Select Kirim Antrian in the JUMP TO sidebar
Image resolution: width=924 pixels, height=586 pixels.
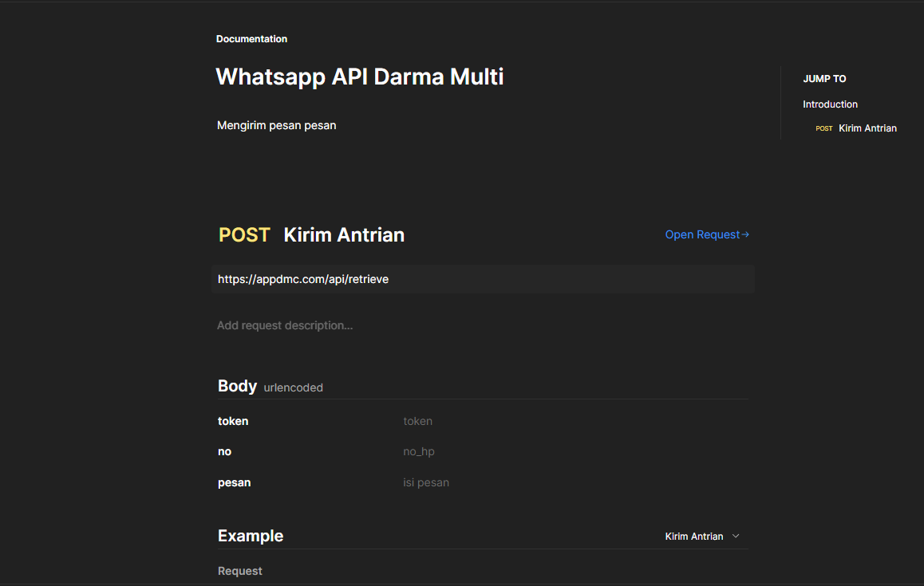click(x=867, y=128)
